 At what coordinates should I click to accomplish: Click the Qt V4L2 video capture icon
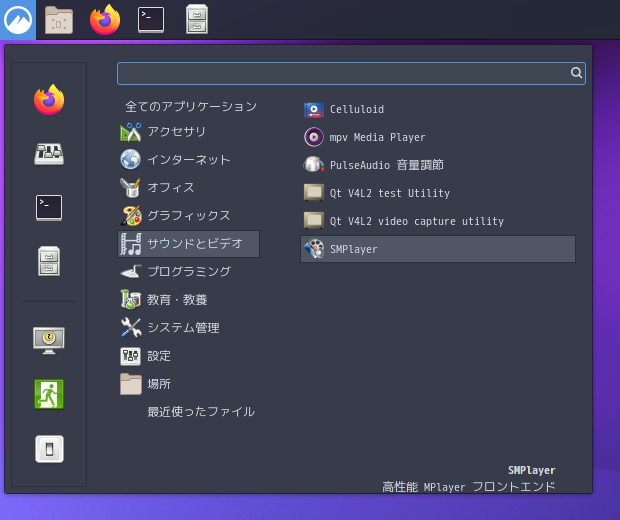314,221
